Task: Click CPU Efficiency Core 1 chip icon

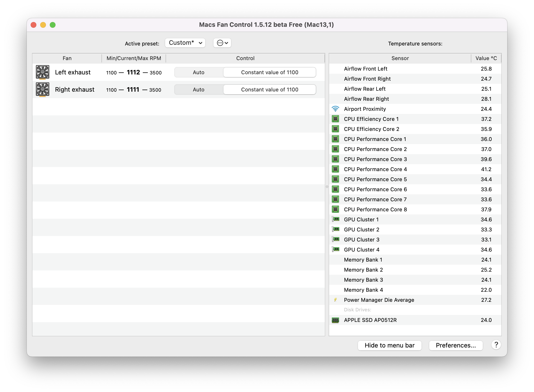Action: click(x=335, y=119)
